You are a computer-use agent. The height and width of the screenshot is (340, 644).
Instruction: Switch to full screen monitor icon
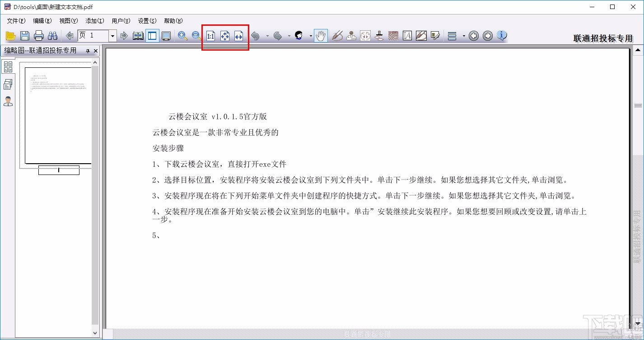(x=166, y=36)
